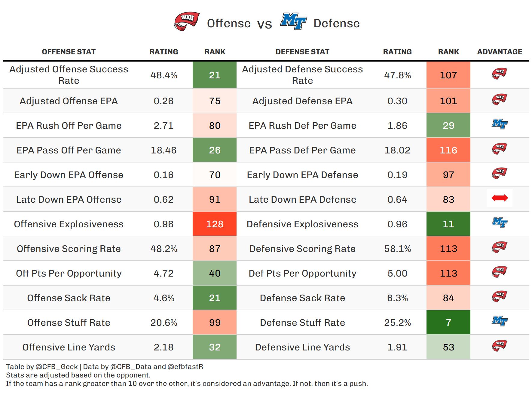Click WKU advantage icon for Line Yards row
532x394 pixels.
click(x=499, y=346)
